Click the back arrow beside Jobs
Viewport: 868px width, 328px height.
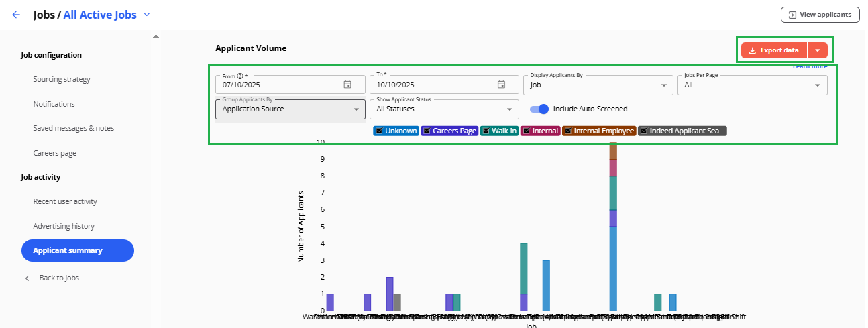[x=16, y=14]
